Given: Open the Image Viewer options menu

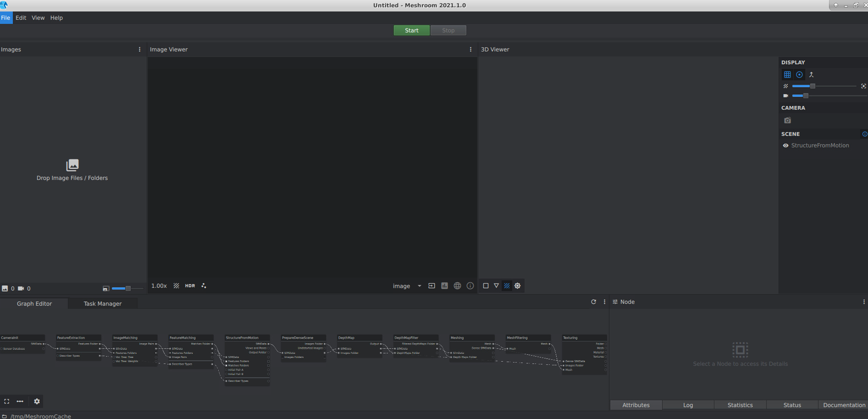Looking at the screenshot, I should click(x=470, y=50).
